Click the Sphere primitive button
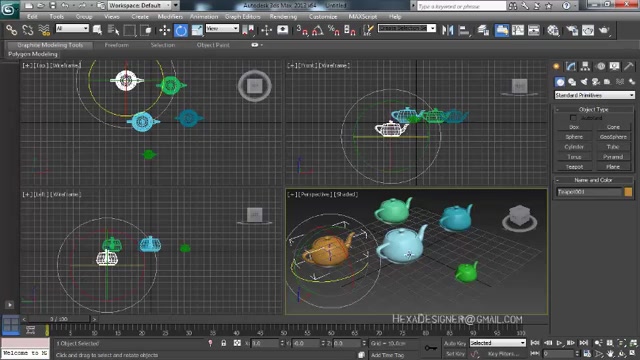 click(574, 137)
